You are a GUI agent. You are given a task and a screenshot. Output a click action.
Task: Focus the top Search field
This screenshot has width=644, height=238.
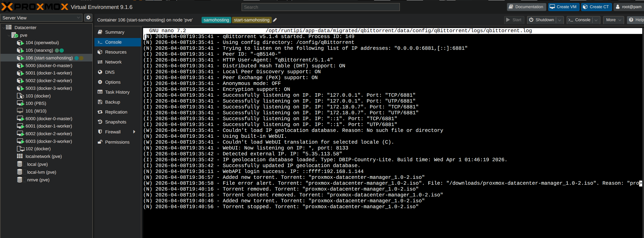pos(320,7)
